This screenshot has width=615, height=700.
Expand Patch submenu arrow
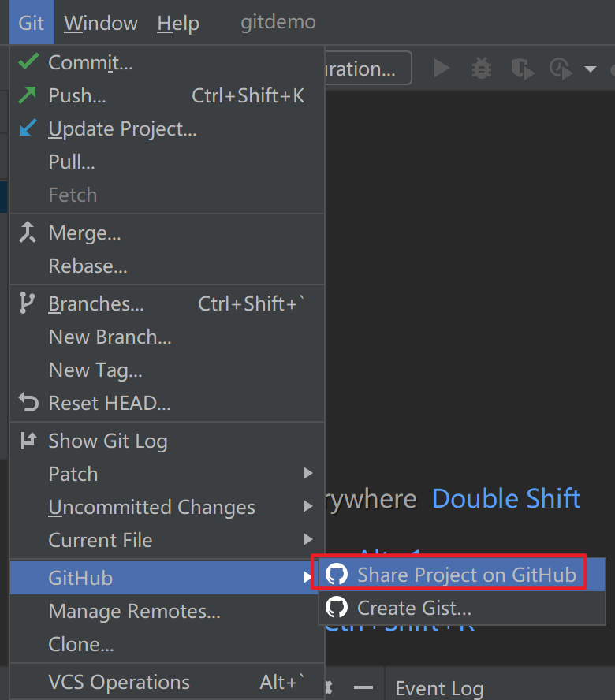pyautogui.click(x=307, y=473)
